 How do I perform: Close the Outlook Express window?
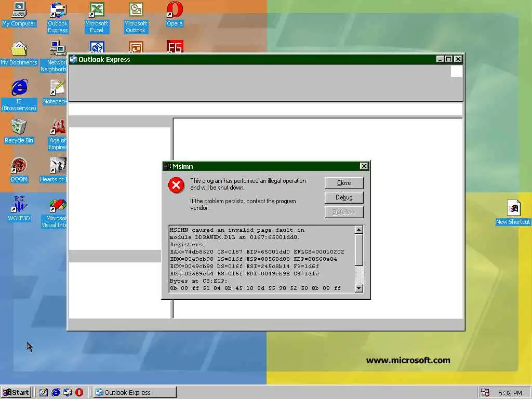458,59
